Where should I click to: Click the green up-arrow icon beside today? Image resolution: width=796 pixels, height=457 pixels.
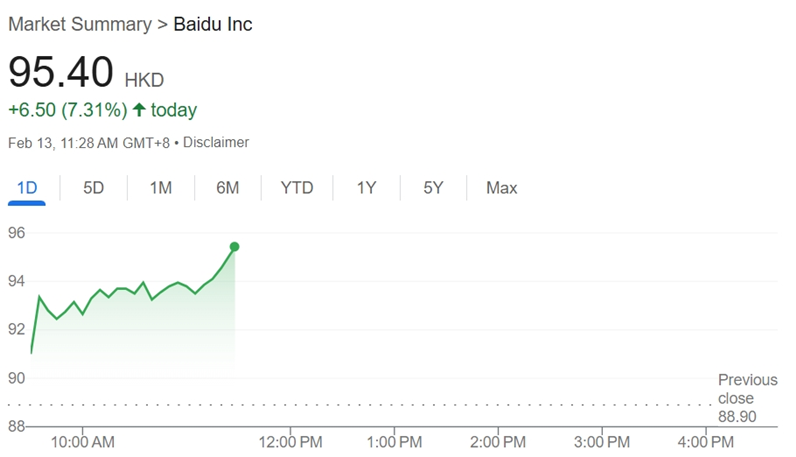139,109
